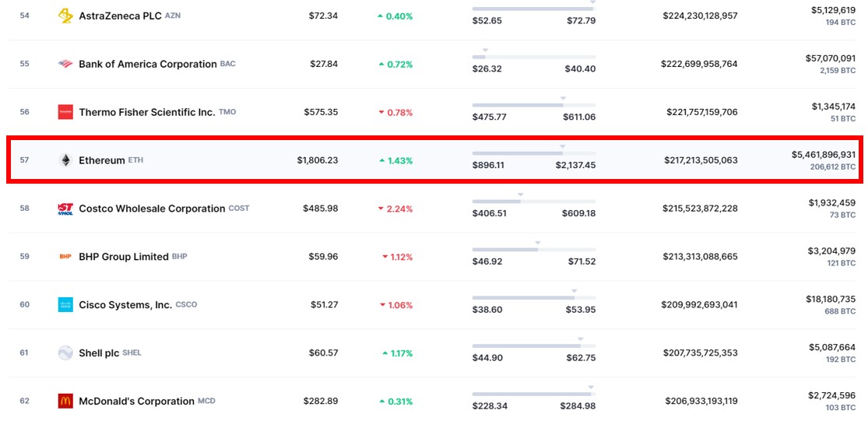Click the Ethereum 1.43% change value
The height and width of the screenshot is (428, 868).
395,160
